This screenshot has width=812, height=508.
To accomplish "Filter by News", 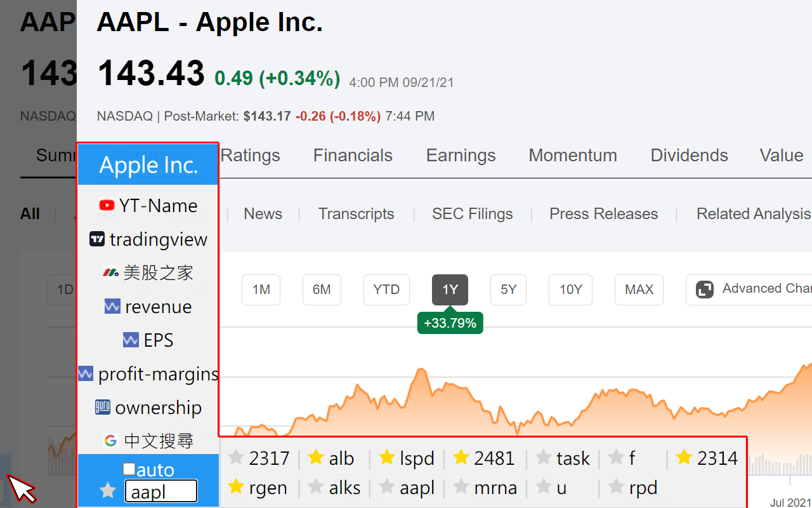I will pos(263,214).
